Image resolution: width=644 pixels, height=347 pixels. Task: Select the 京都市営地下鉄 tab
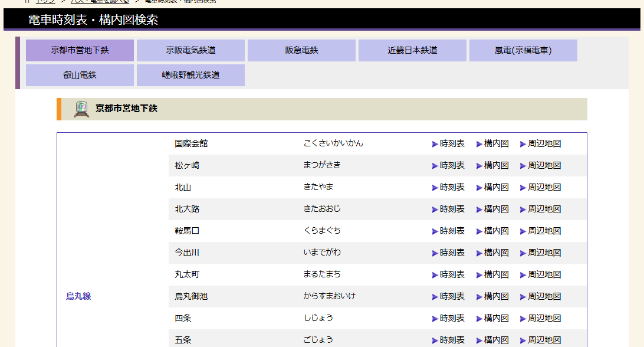(x=80, y=50)
